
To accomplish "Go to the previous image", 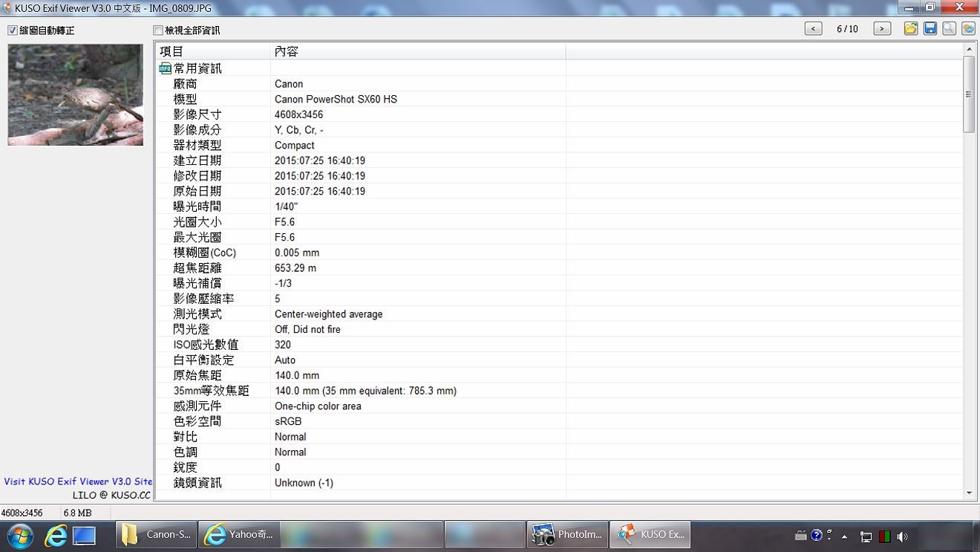I will pyautogui.click(x=814, y=29).
